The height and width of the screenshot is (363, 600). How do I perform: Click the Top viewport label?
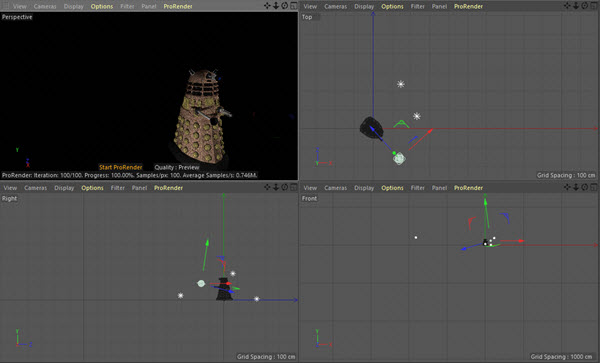[x=307, y=17]
